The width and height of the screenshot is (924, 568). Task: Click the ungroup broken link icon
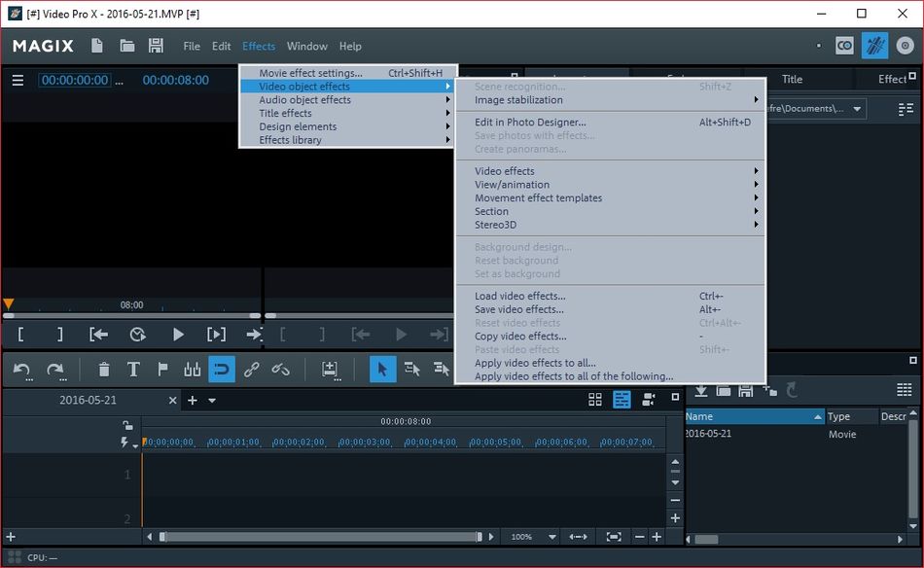tap(280, 370)
